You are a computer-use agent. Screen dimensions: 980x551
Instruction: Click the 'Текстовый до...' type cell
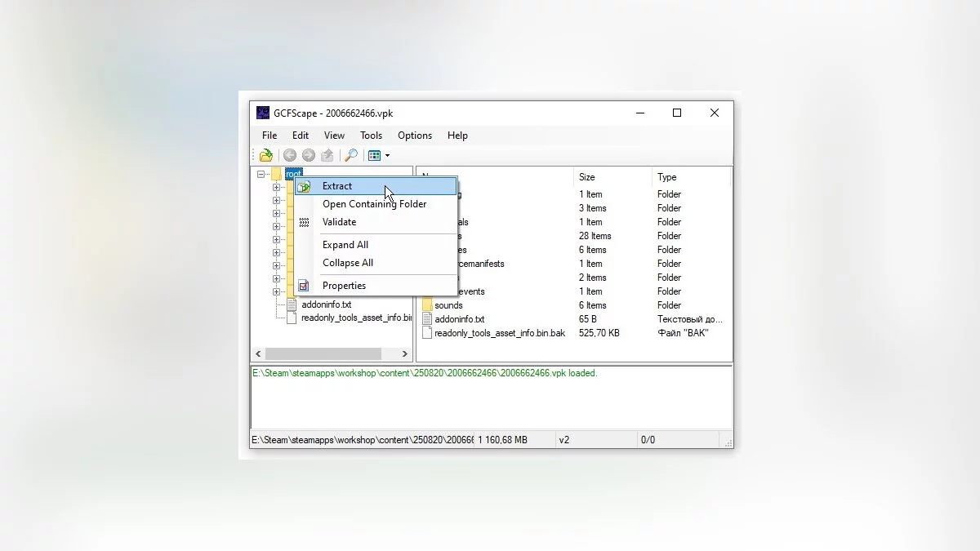pos(690,319)
